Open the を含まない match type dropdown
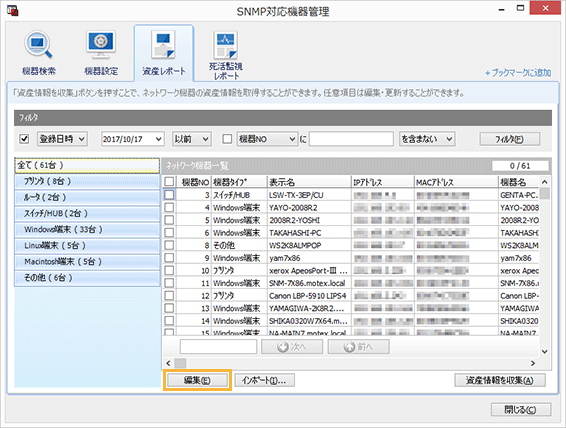The height and width of the screenshot is (428, 566). click(x=427, y=139)
